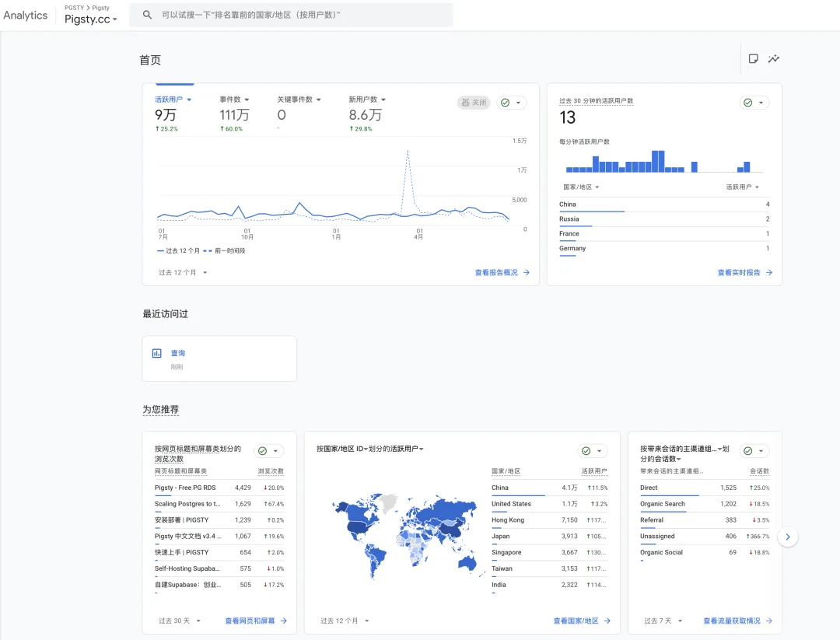Open 过去 12 个月 range dropdown in overview card

(x=183, y=273)
